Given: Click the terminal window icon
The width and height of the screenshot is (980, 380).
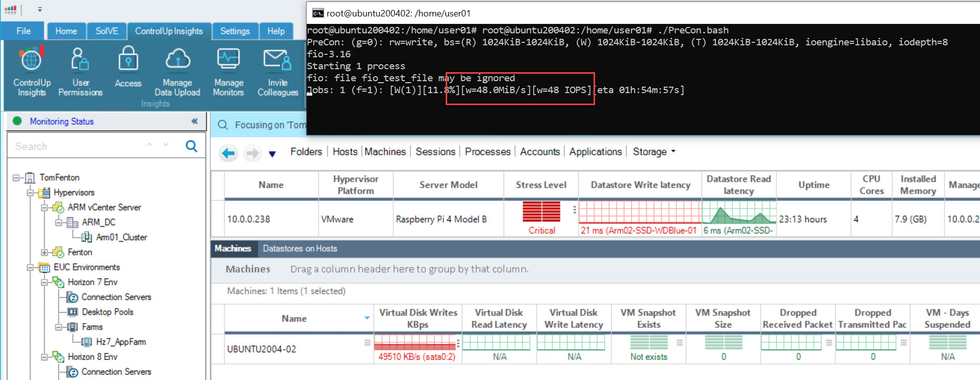Looking at the screenshot, I should pyautogui.click(x=318, y=13).
